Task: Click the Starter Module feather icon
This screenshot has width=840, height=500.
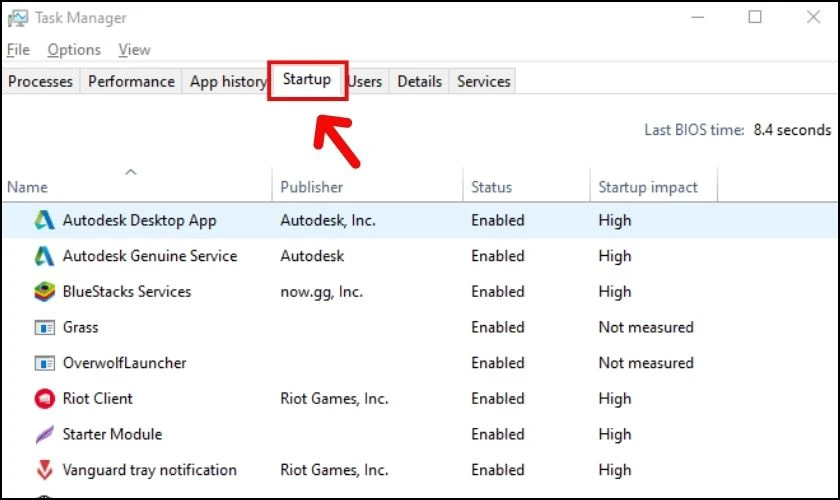Action: tap(44, 435)
